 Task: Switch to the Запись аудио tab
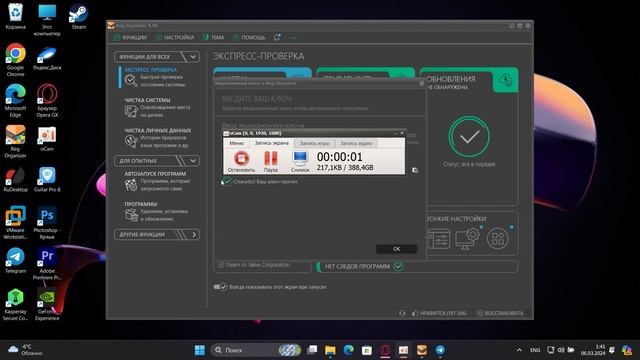click(x=356, y=143)
